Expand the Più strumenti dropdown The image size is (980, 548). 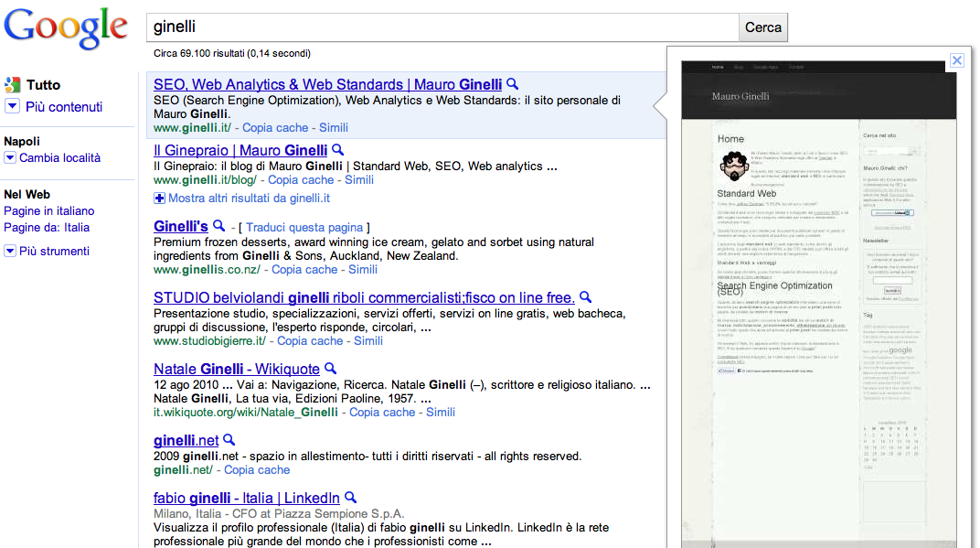(x=11, y=251)
